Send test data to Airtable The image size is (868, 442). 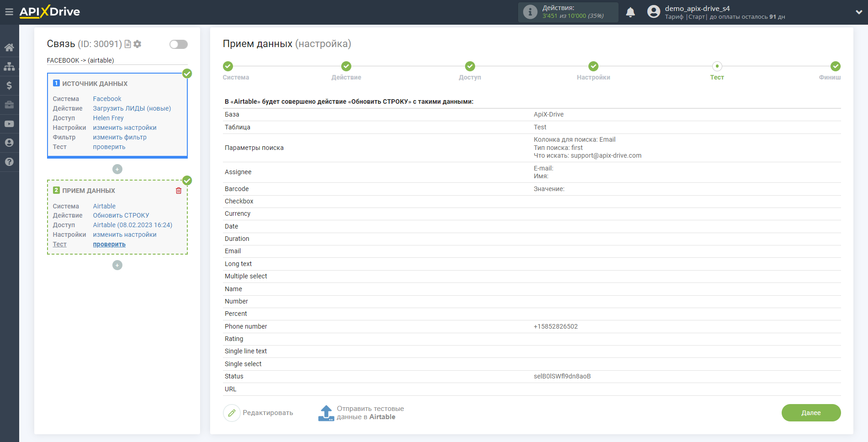(x=361, y=413)
